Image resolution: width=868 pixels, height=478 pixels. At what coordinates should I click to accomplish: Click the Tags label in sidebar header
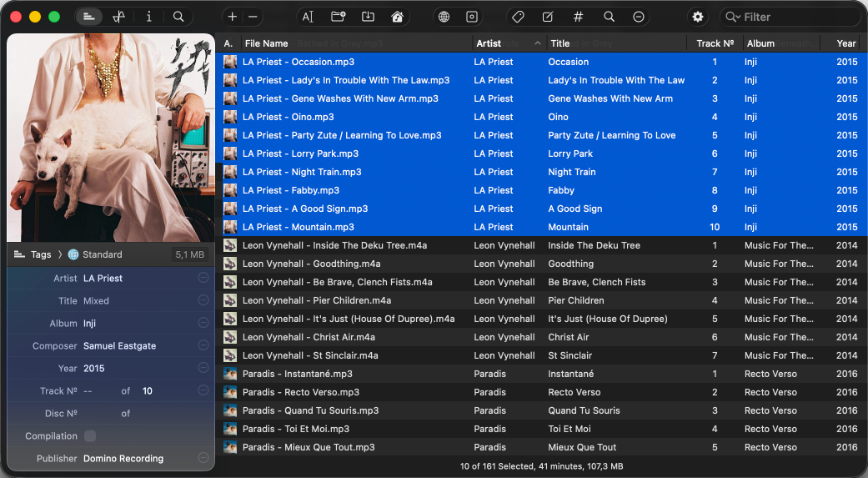click(41, 254)
